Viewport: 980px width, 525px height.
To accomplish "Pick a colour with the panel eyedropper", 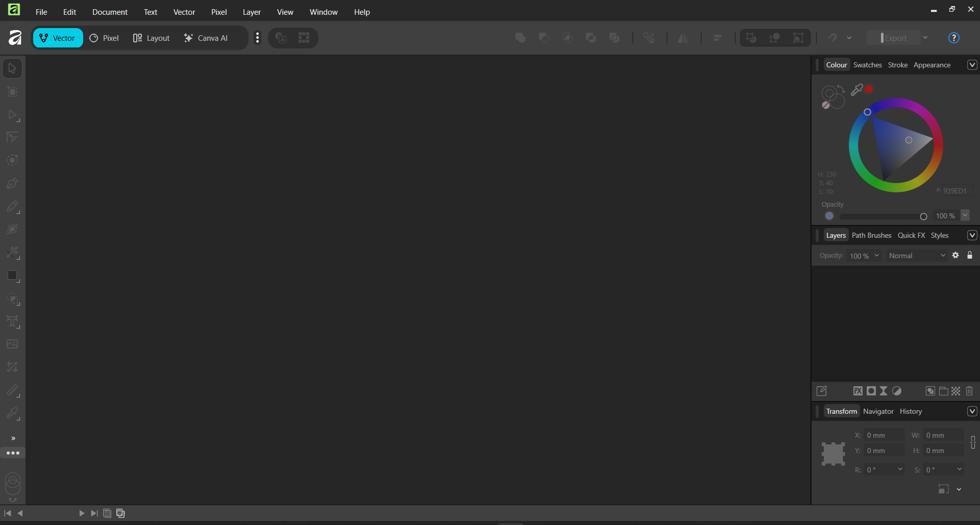I will [856, 90].
